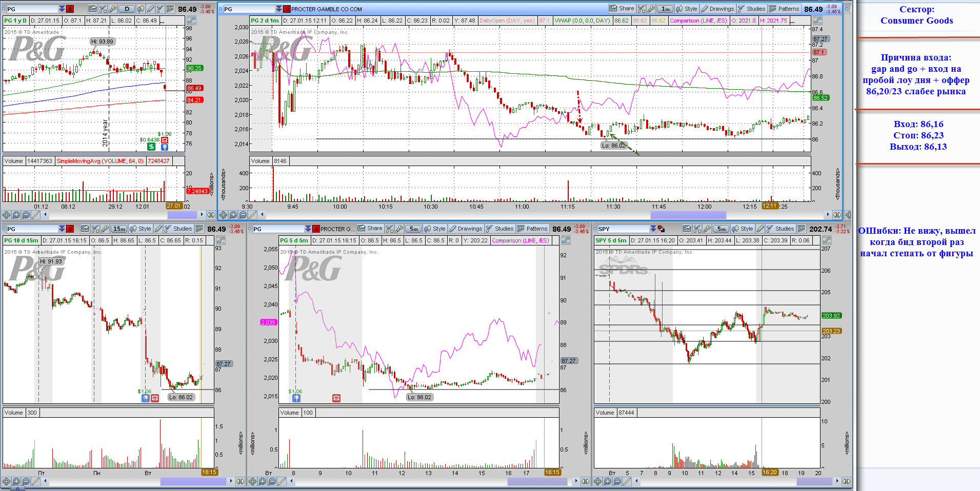Change the 1m timeframe button on top-right chart
Image resolution: width=980 pixels, height=491 pixels.
665,9
